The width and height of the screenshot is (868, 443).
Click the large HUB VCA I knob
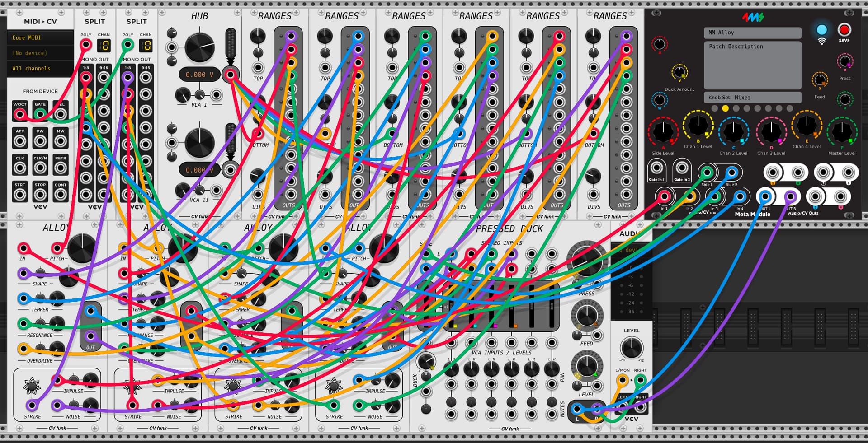click(199, 47)
